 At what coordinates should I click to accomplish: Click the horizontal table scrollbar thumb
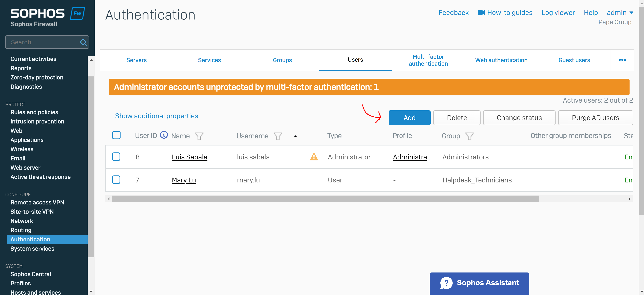tap(325, 199)
